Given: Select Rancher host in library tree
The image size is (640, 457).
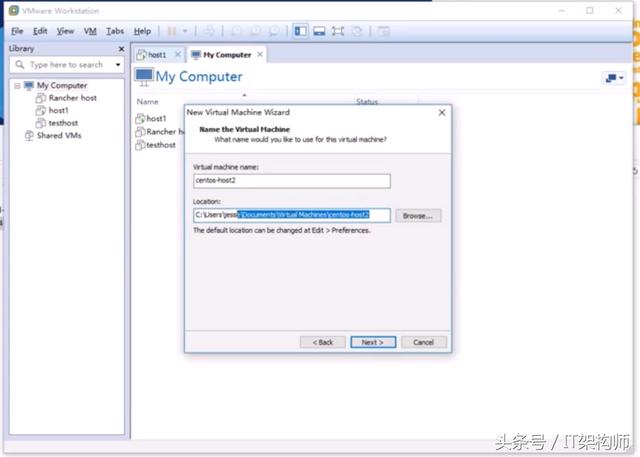Looking at the screenshot, I should (x=73, y=98).
